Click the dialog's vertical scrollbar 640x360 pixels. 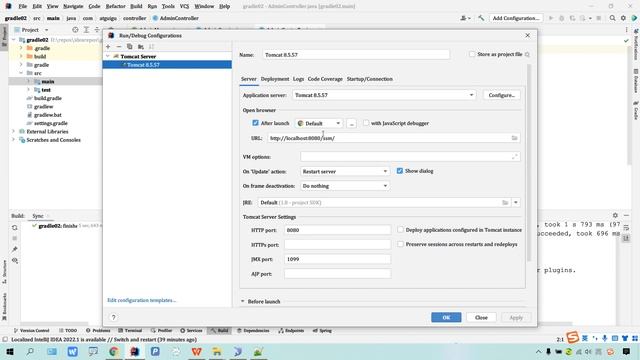coord(529,162)
